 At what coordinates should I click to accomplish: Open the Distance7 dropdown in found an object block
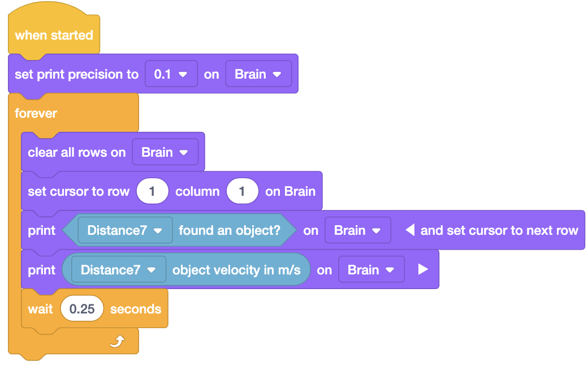(x=124, y=230)
